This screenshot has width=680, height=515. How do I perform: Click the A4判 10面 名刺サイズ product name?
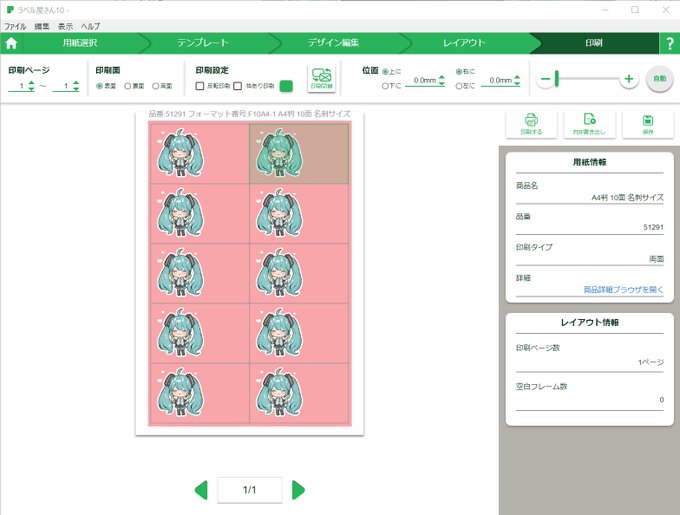click(x=628, y=198)
